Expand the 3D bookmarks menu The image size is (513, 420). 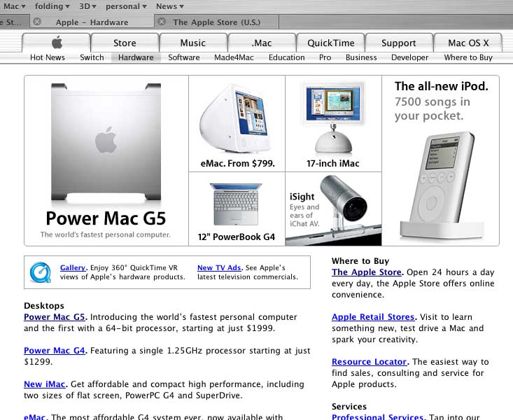pyautogui.click(x=87, y=6)
